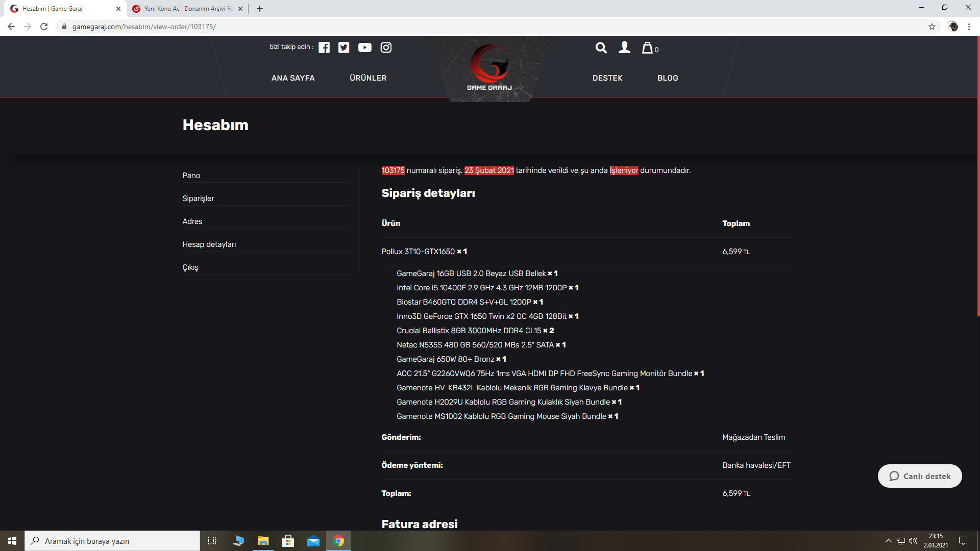Bookmark this page with star icon
Screen dimensions: 980x551
pos(932,27)
